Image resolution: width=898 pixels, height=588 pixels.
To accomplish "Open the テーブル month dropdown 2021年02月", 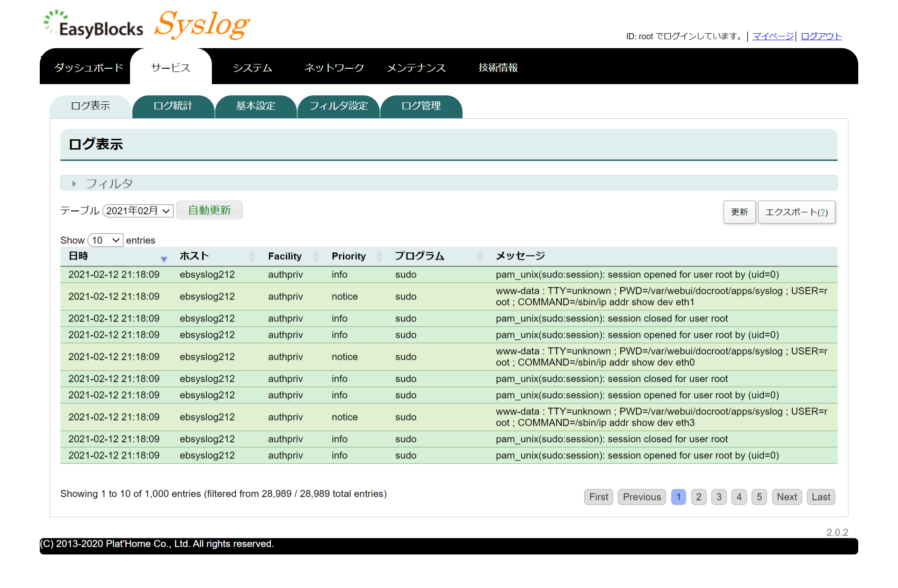I will (138, 211).
